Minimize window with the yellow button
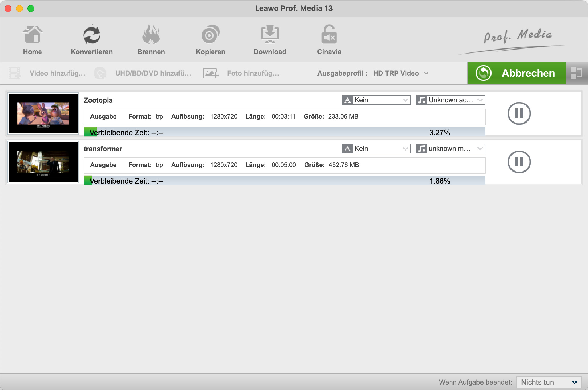Screen dimensions: 588x390 point(19,9)
